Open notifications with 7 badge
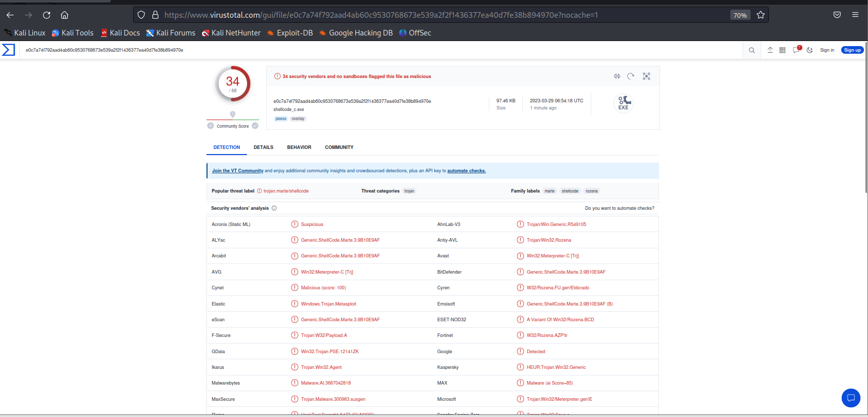868x417 pixels. tap(797, 50)
